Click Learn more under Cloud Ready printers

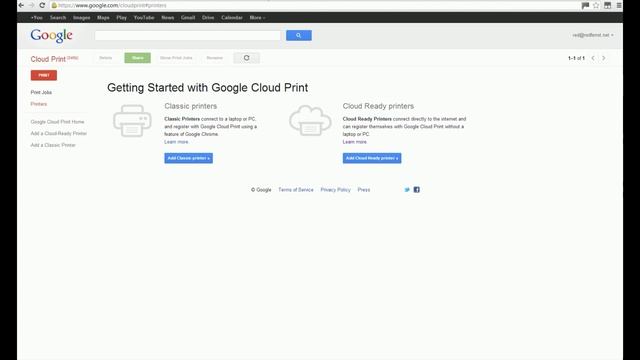pos(355,142)
